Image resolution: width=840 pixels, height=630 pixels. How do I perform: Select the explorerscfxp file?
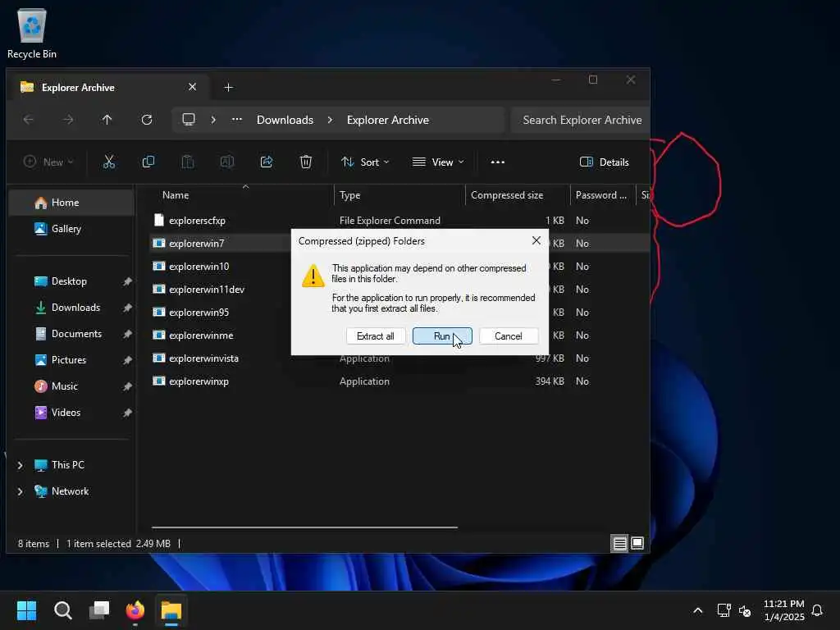point(197,220)
